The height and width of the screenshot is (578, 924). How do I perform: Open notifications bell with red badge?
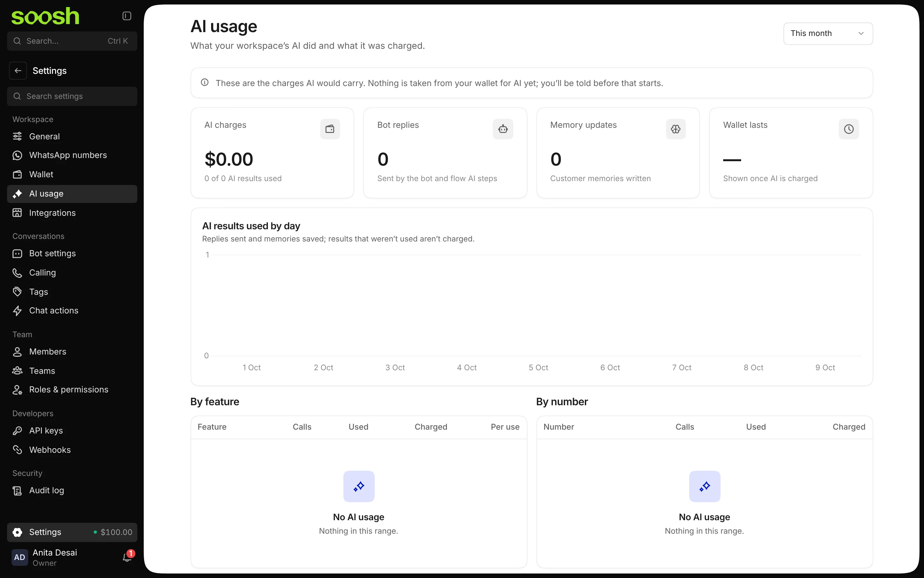(127, 557)
